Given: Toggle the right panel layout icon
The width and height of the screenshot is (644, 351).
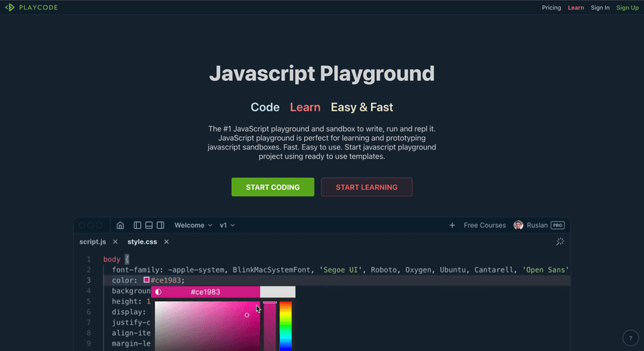Looking at the screenshot, I should pyautogui.click(x=160, y=225).
